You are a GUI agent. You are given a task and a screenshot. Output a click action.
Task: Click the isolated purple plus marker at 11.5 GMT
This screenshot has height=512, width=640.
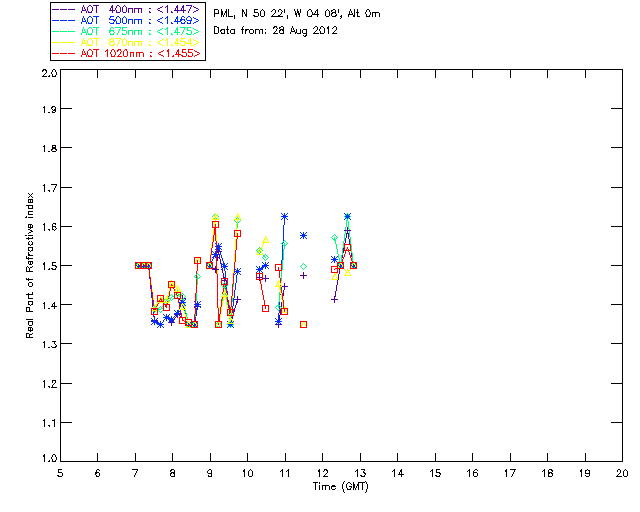coord(303,276)
